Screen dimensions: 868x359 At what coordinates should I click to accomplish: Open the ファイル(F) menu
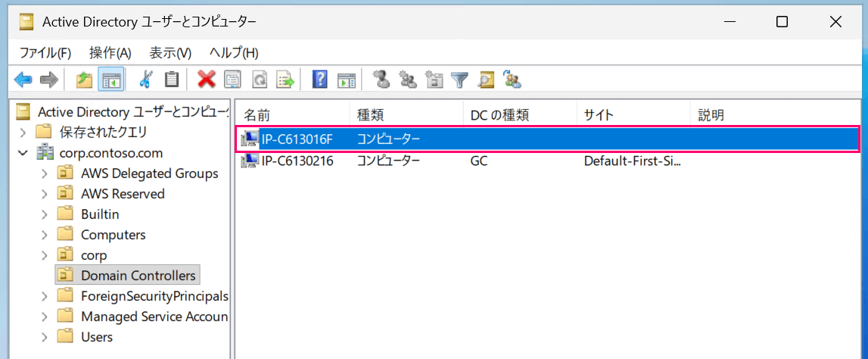click(46, 53)
